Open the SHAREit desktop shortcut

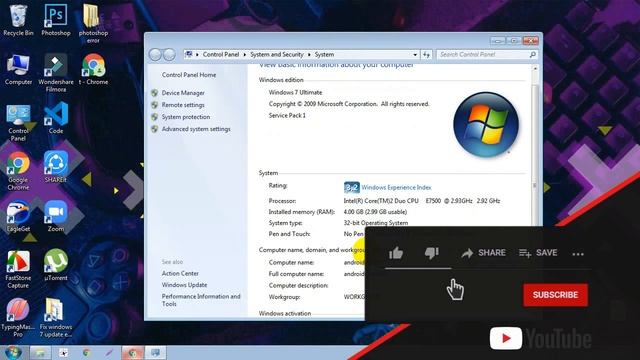tap(56, 167)
